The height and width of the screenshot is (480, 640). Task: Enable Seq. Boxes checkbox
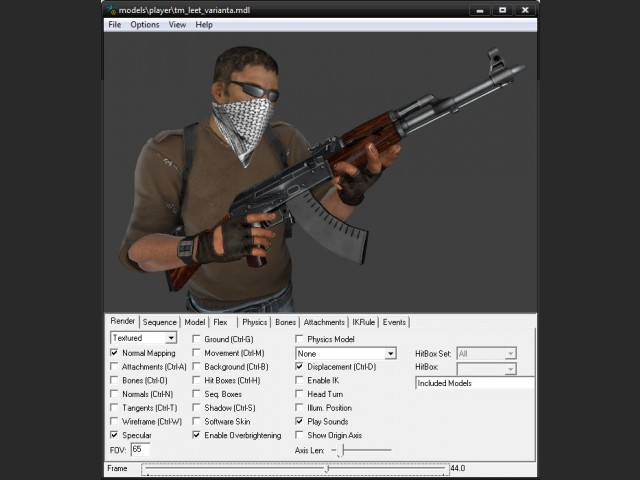coord(196,394)
